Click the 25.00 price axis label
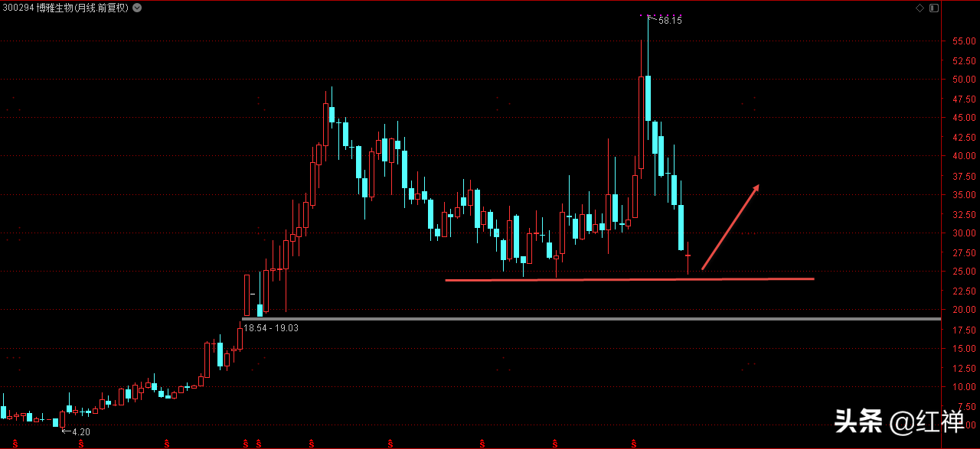 tap(963, 272)
